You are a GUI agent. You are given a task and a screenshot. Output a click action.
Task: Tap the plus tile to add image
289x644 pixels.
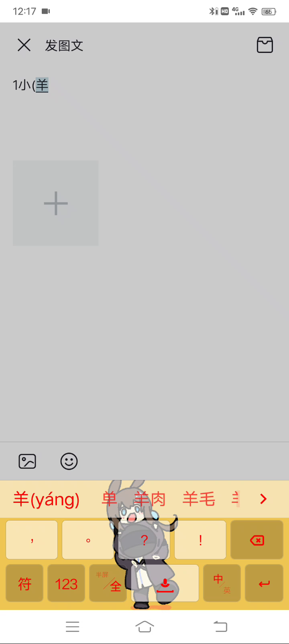pyautogui.click(x=56, y=203)
